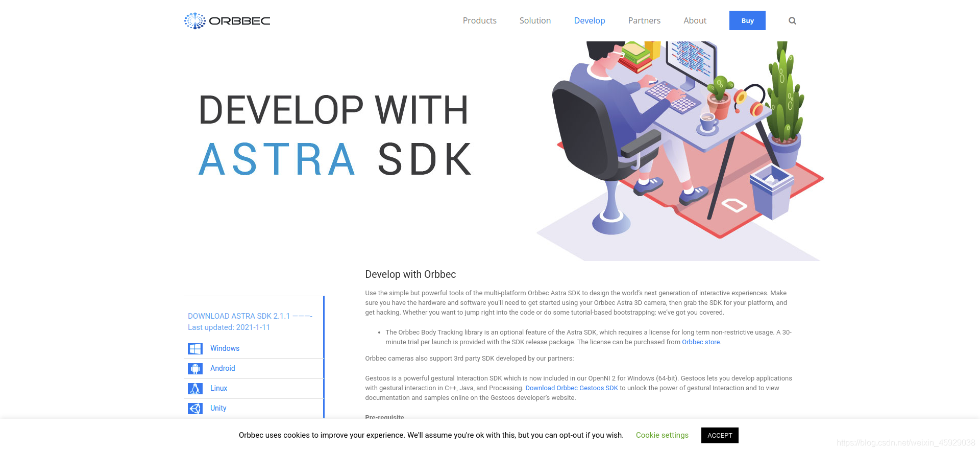Click Download Orbbec Gestoos SDK link
The height and width of the screenshot is (452, 980).
pyautogui.click(x=572, y=388)
